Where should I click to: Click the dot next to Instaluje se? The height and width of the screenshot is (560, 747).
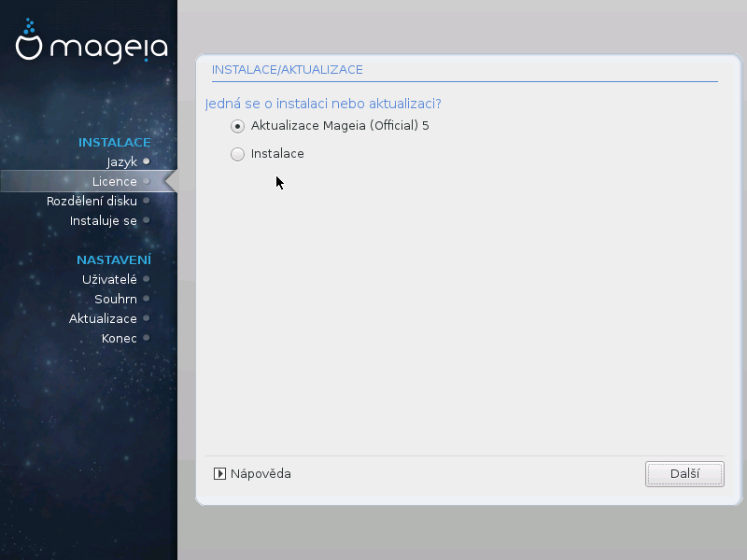click(x=147, y=220)
